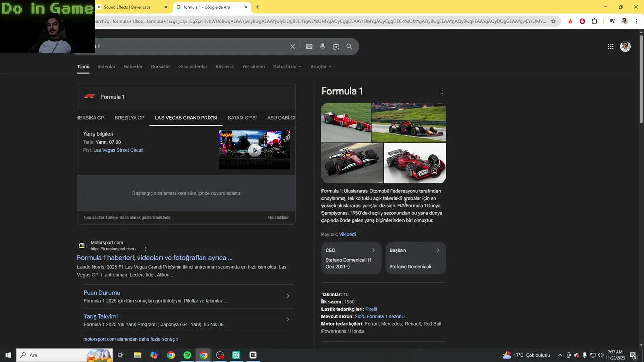Open the Copilot app in the taskbar
The image size is (644, 362).
pyautogui.click(x=154, y=355)
